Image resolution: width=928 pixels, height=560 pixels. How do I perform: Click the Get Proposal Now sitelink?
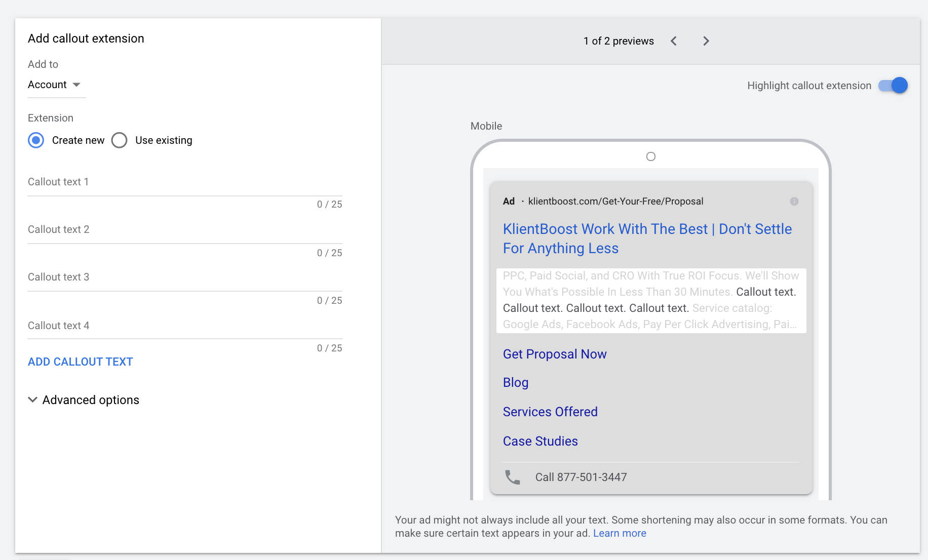point(554,354)
